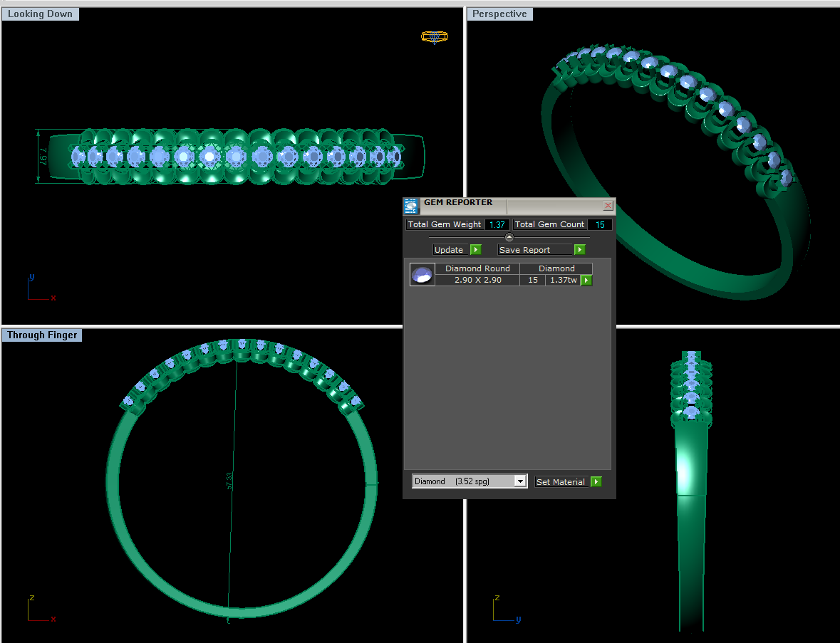Click the Diamond Round header cell

[x=478, y=268]
